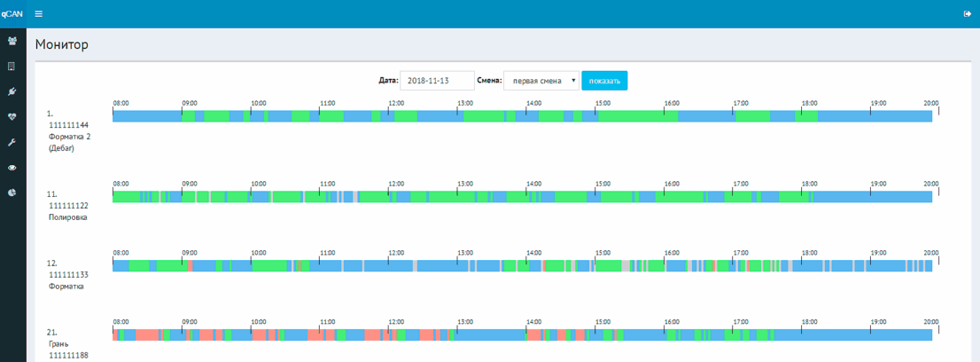Click the Форматка 2 machine name
Image resolution: width=980 pixels, height=362 pixels.
point(69,137)
